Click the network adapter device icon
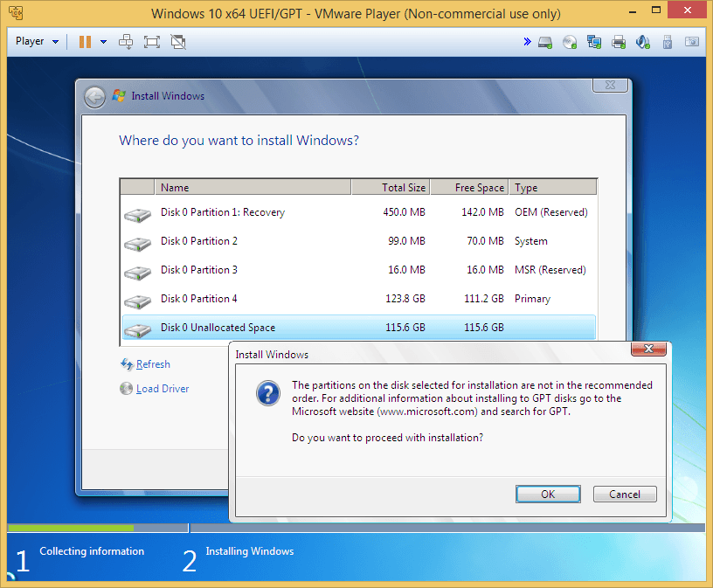The image size is (713, 588). click(x=594, y=41)
